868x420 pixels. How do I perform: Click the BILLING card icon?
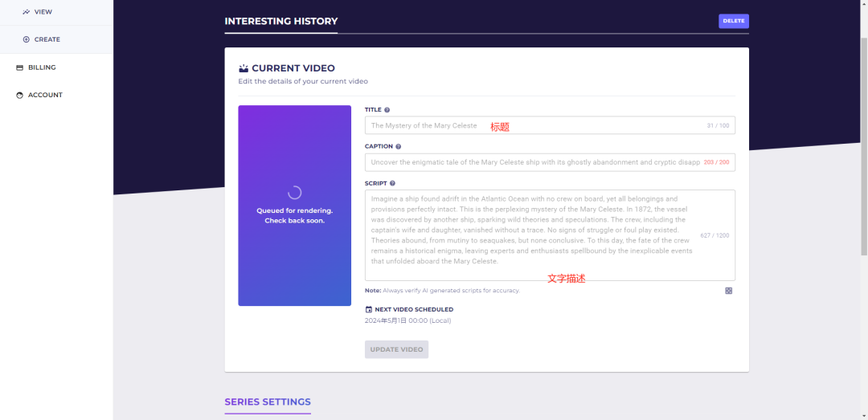(x=20, y=67)
